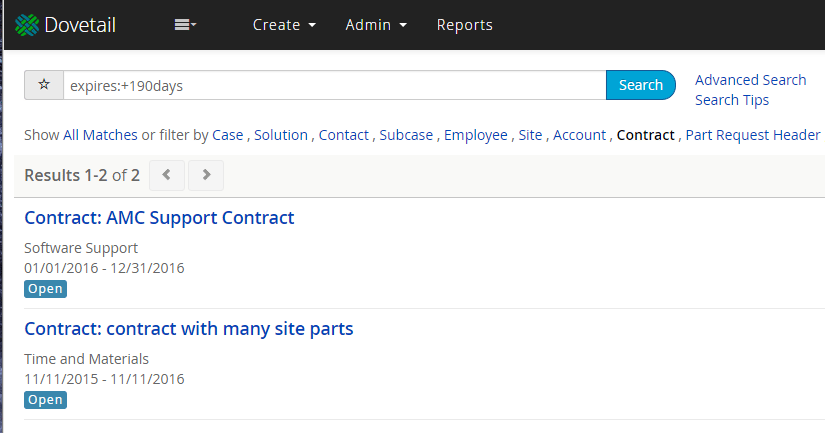Open the AMC Support Contract result

click(159, 217)
